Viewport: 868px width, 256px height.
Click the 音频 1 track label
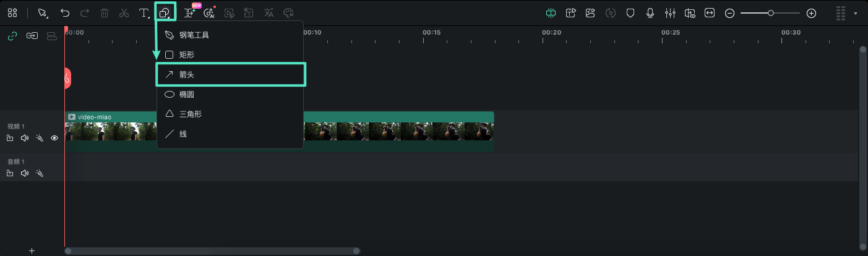15,162
